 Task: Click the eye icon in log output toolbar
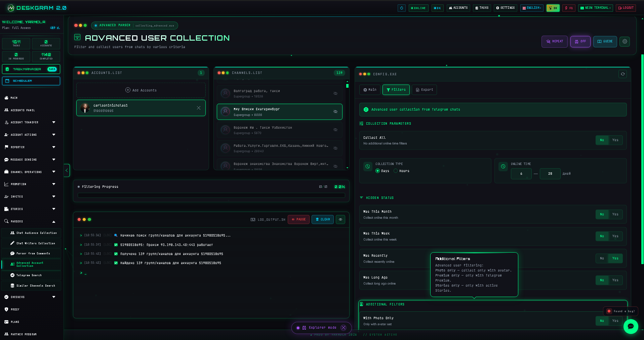coord(340,219)
